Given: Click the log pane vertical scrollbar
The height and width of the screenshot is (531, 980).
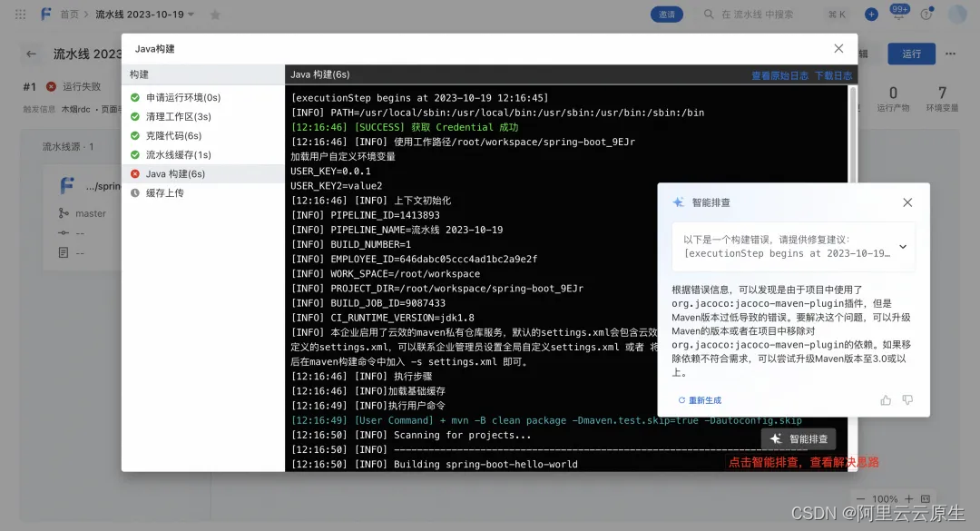Looking at the screenshot, I should click(x=851, y=133).
